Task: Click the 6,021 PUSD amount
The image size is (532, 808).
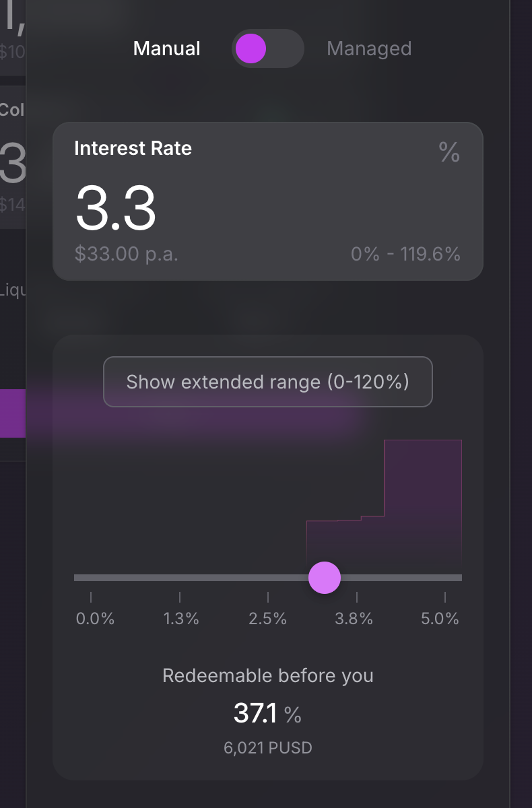Action: [x=268, y=748]
